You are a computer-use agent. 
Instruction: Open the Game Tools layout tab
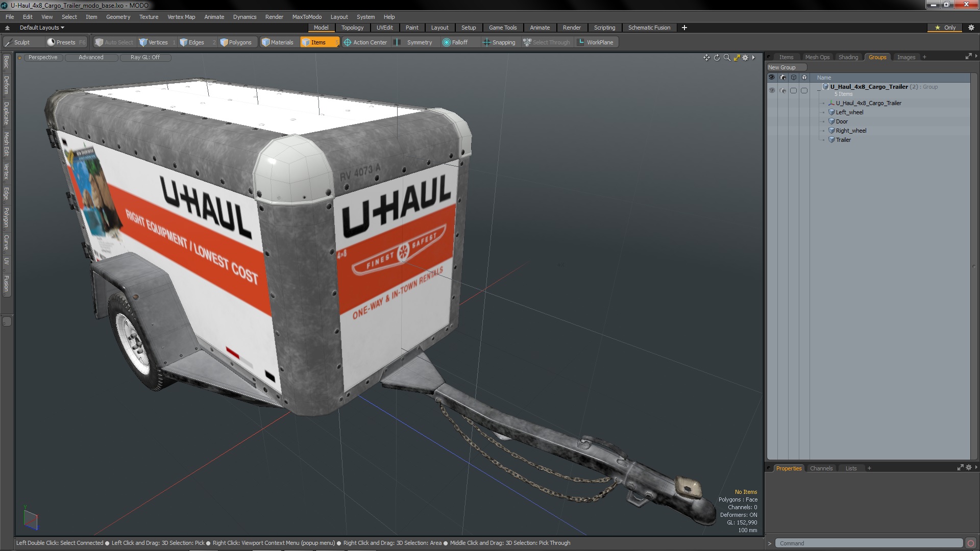502,28
